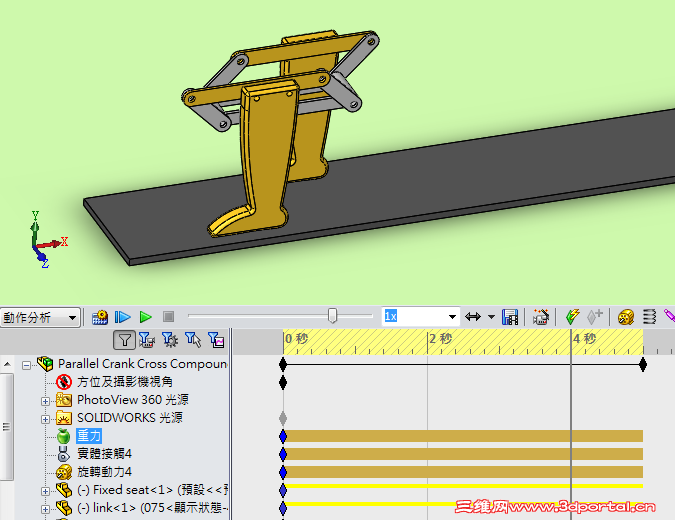This screenshot has height=520, width=675.
Task: Select SOLIDWORKS 光源 item
Action: pos(130,418)
